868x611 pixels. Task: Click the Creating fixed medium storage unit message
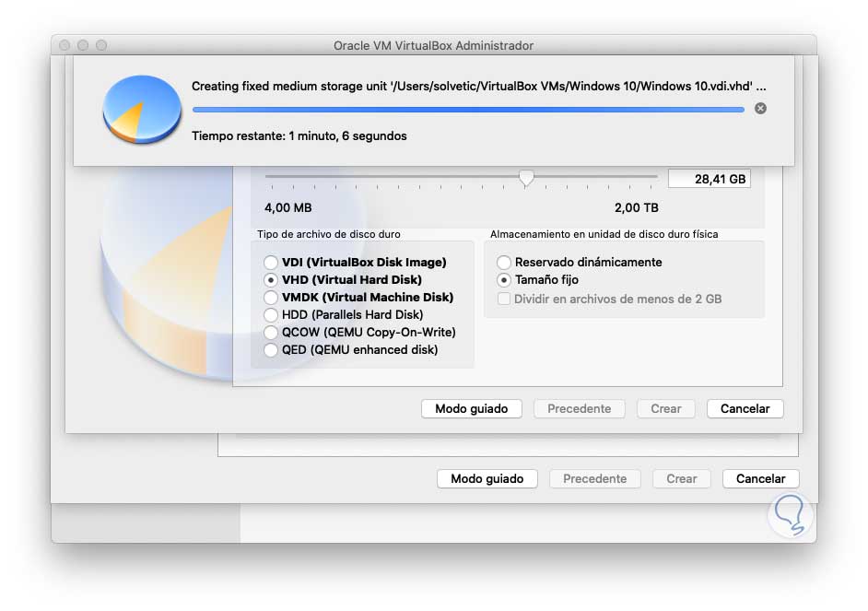pyautogui.click(x=479, y=87)
